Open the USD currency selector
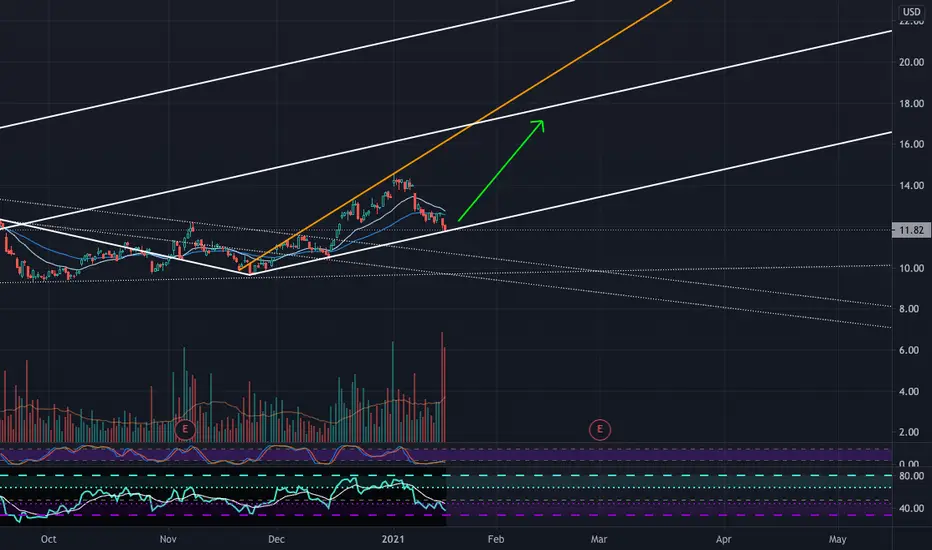 point(911,11)
